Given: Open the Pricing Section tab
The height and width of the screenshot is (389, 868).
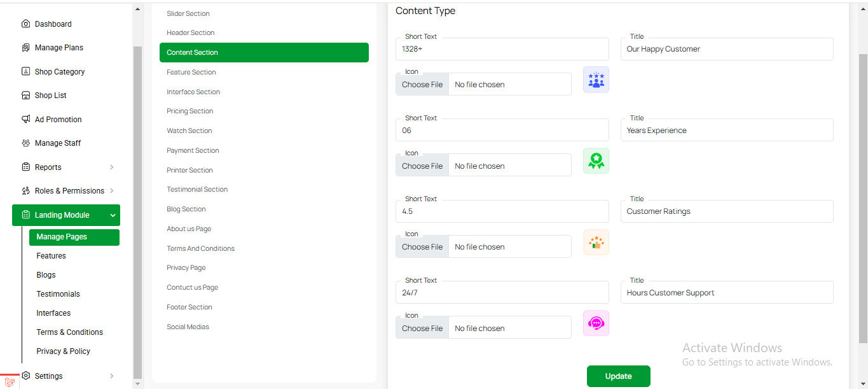Looking at the screenshot, I should point(189,111).
